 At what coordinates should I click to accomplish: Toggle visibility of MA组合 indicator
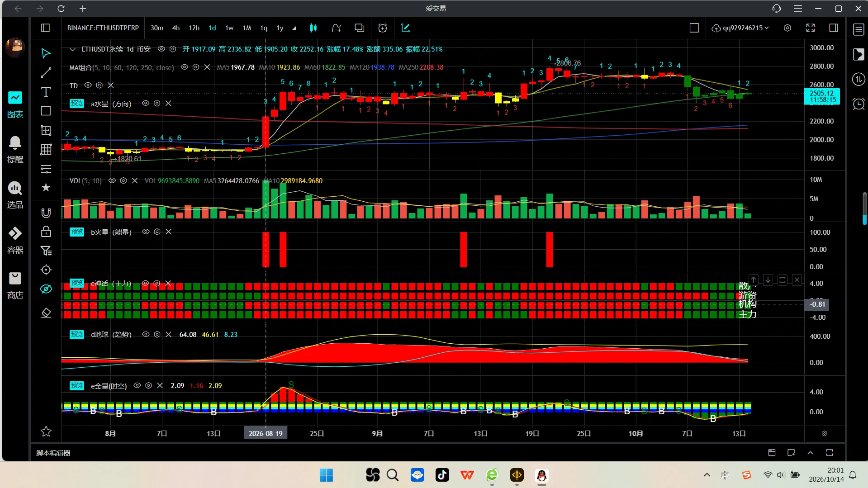[x=184, y=67]
